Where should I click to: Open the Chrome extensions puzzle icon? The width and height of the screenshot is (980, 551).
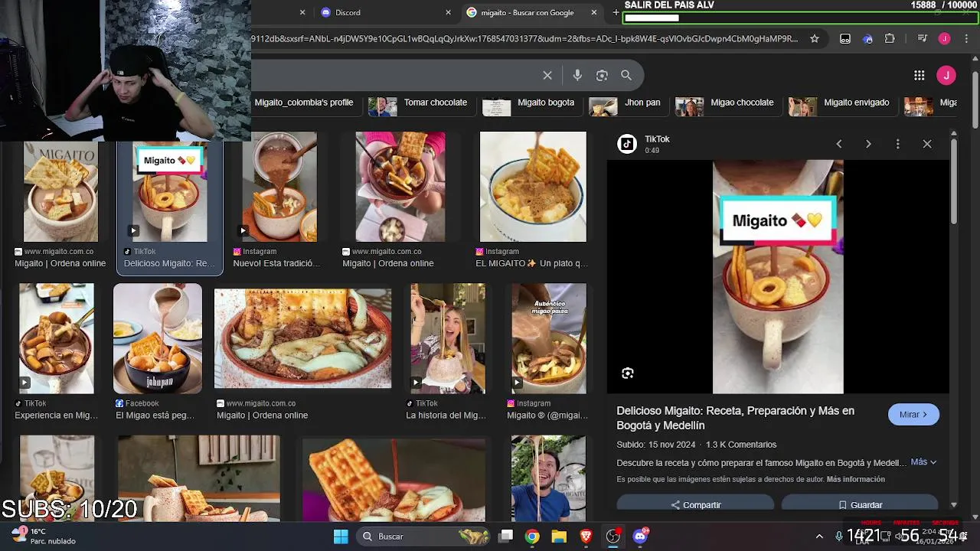pos(890,38)
